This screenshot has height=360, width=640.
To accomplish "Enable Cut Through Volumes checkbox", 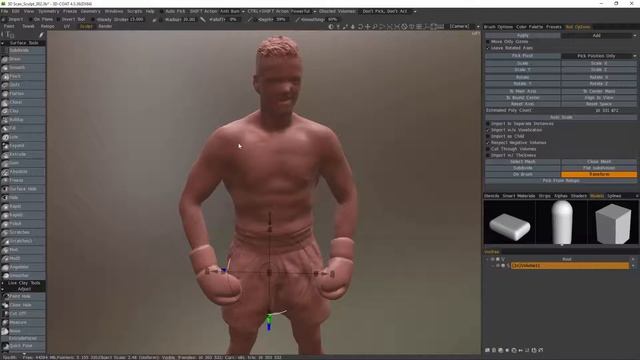I will (488, 149).
